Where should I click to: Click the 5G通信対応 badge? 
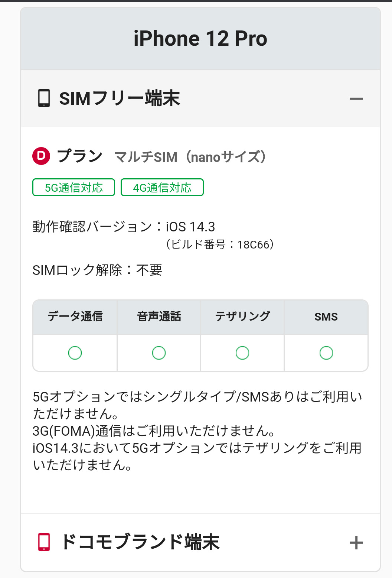coord(74,187)
